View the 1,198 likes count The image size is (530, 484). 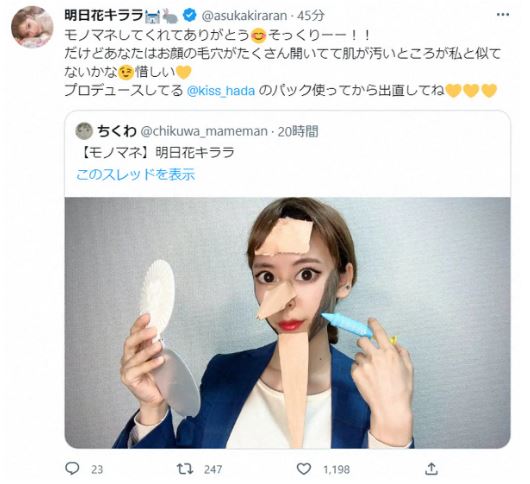point(336,469)
